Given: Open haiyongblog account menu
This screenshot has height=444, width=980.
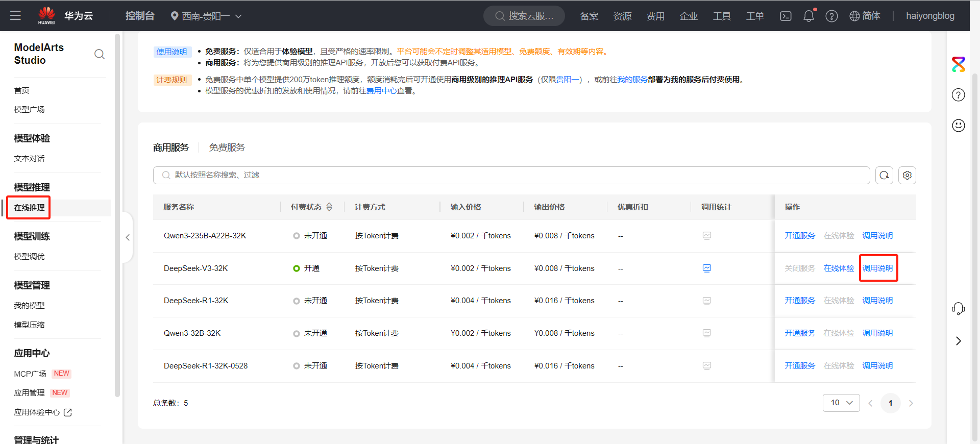Looking at the screenshot, I should click(x=930, y=16).
